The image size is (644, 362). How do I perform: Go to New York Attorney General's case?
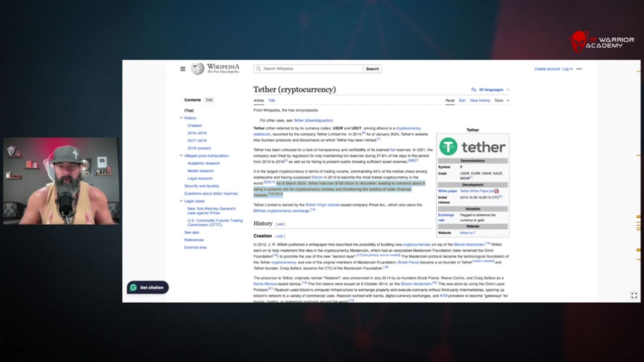211,211
